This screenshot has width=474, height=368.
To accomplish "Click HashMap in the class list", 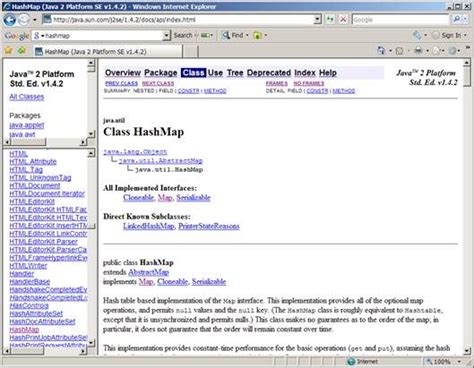I will click(x=24, y=330).
